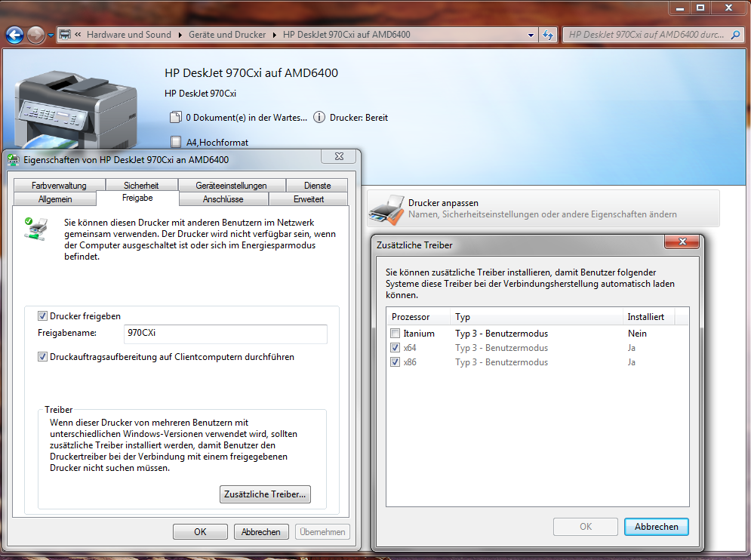Expand arrow after Hardware und Sound
This screenshot has width=751, height=560.
(180, 35)
